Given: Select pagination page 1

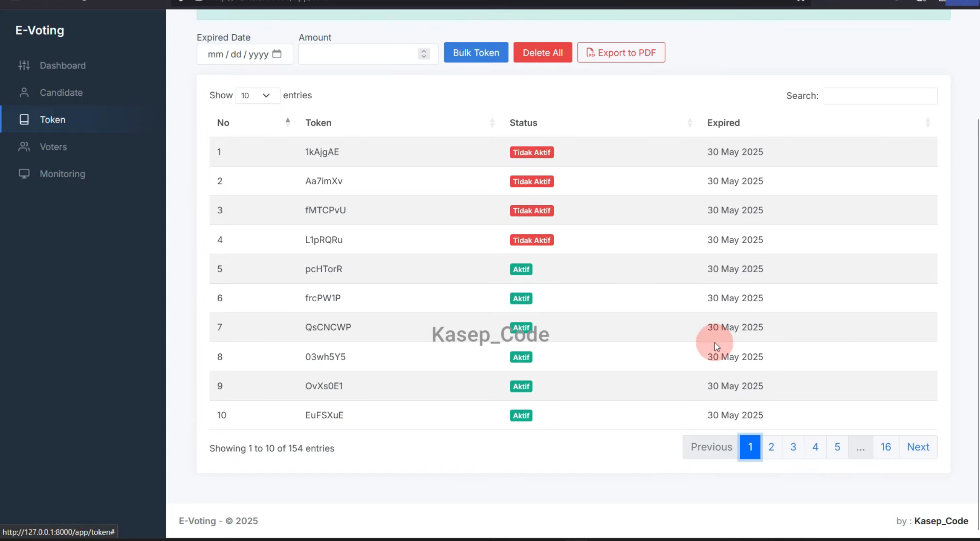Looking at the screenshot, I should click(750, 447).
